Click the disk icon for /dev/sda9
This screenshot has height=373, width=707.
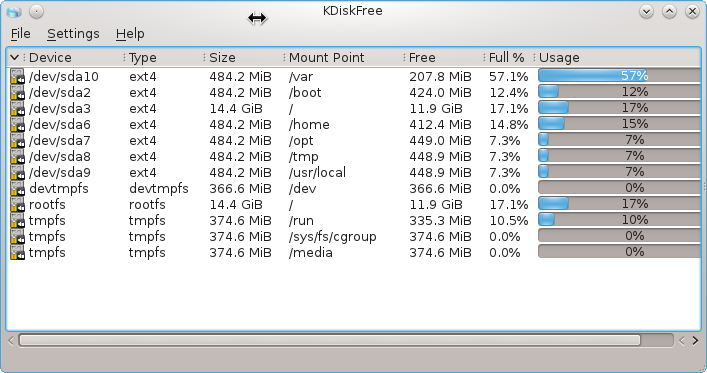pos(18,172)
